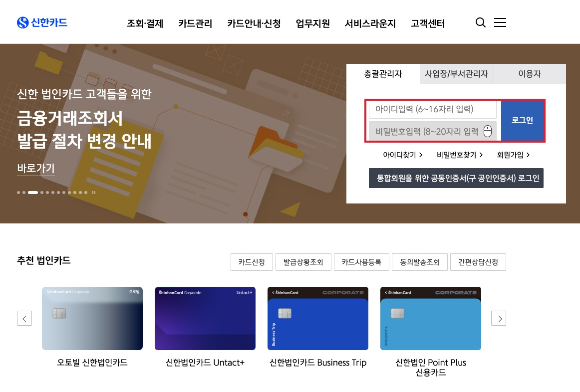
Task: Focus the 비밀번호입력 password field
Action: (432, 131)
